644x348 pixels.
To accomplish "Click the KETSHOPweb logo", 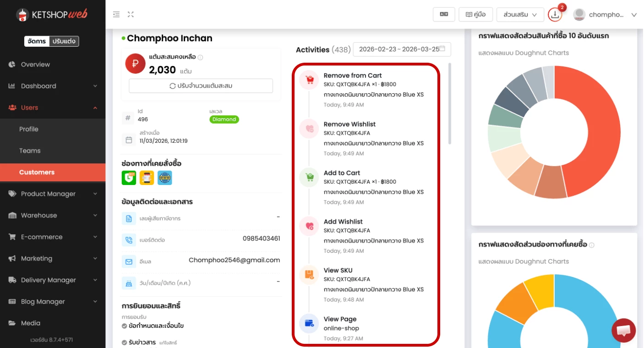I will pos(52,15).
